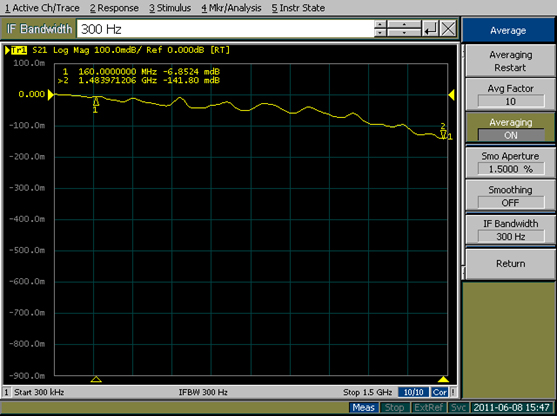Toggle the Smoothing OFF softkey
The image size is (557, 416).
click(x=510, y=196)
